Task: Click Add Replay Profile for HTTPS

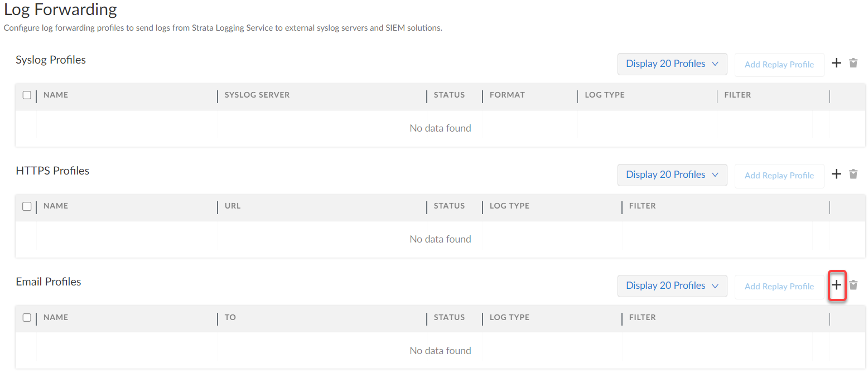Action: point(779,176)
